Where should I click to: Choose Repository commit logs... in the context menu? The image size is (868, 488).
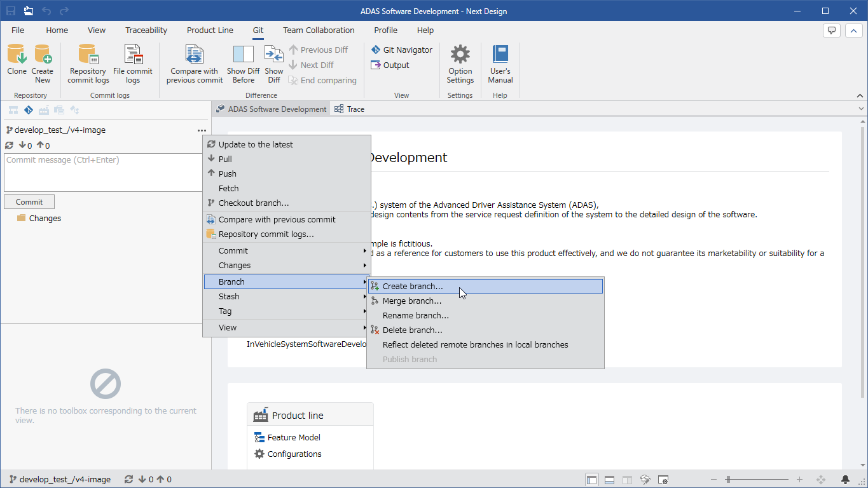point(287,234)
